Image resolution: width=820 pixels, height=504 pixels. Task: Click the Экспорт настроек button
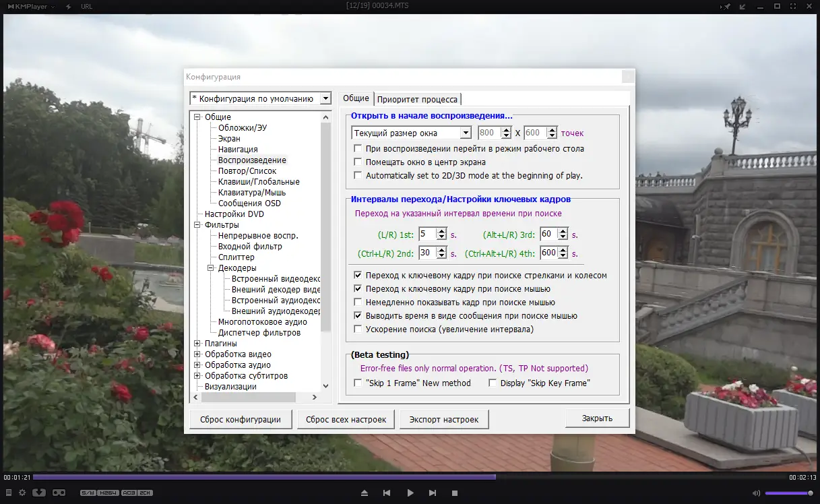[444, 419]
